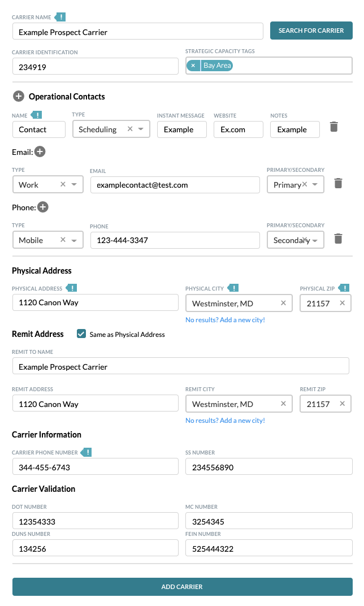The image size is (364, 606).
Task: Follow Remit City 'Add a new city' link
Action: pos(226,420)
